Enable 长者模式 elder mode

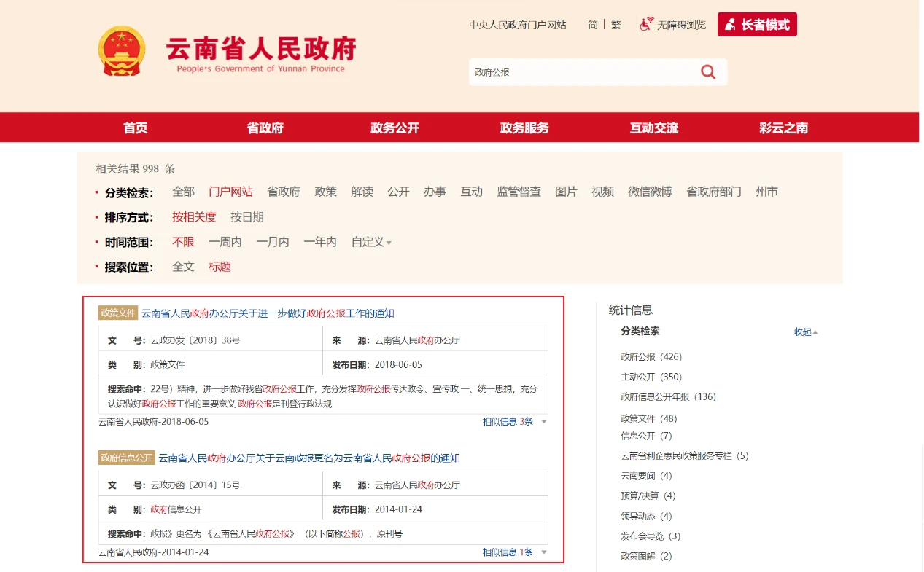coord(757,24)
